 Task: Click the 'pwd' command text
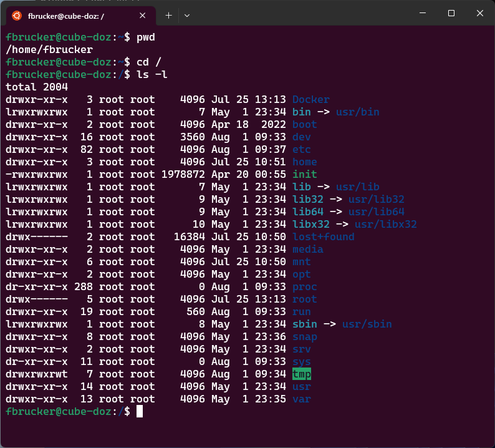coord(146,37)
